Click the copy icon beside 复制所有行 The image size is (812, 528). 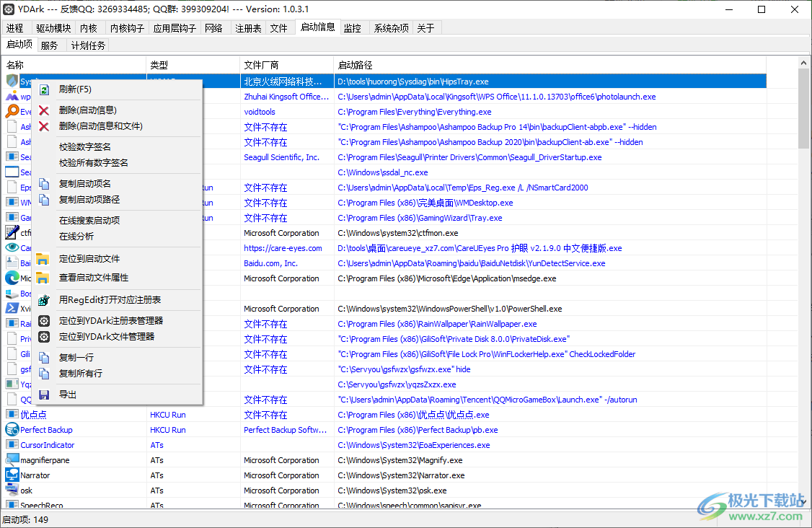tap(44, 374)
